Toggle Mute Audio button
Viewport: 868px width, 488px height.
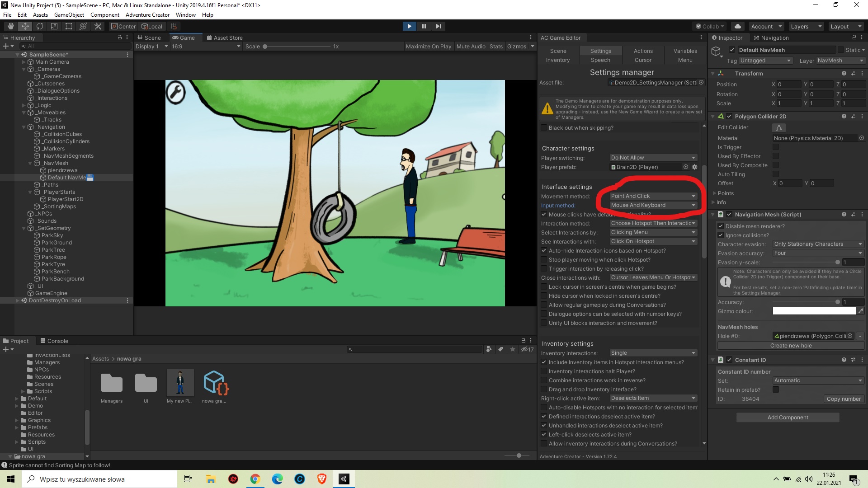pyautogui.click(x=471, y=47)
